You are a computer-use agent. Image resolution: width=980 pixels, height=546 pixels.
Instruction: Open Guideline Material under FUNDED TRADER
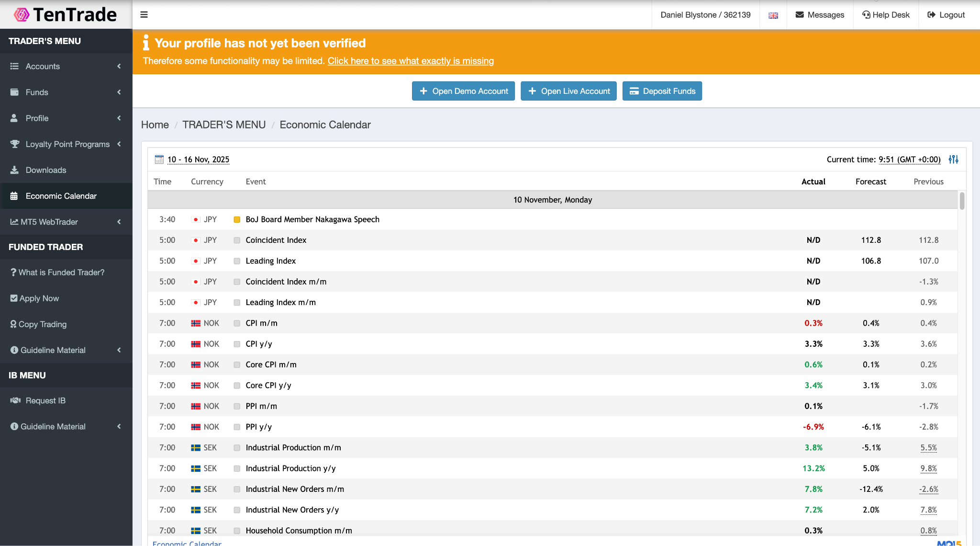(66, 350)
